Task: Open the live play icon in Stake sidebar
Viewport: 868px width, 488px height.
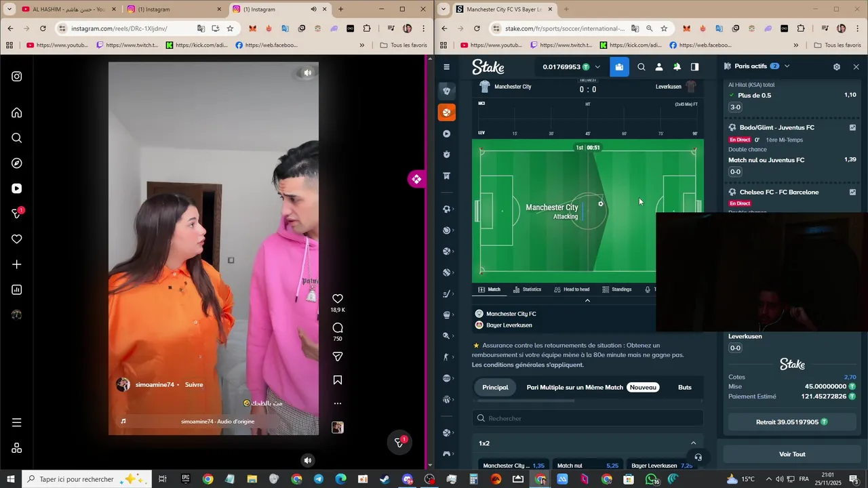Action: tap(446, 134)
